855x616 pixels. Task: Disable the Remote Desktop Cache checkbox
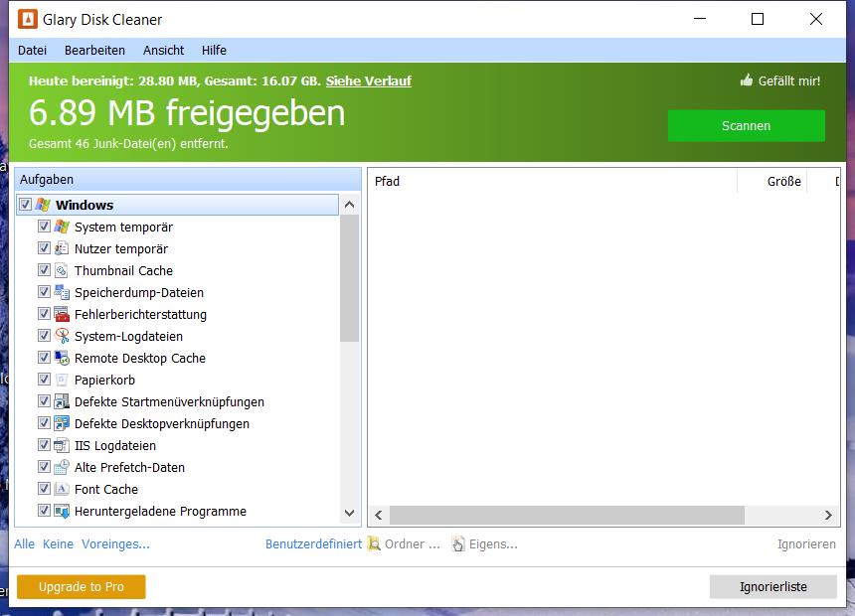(x=44, y=357)
